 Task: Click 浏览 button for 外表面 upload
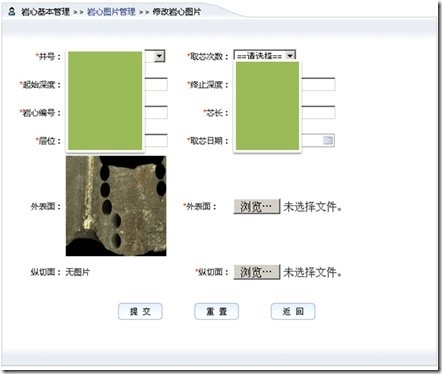point(257,207)
